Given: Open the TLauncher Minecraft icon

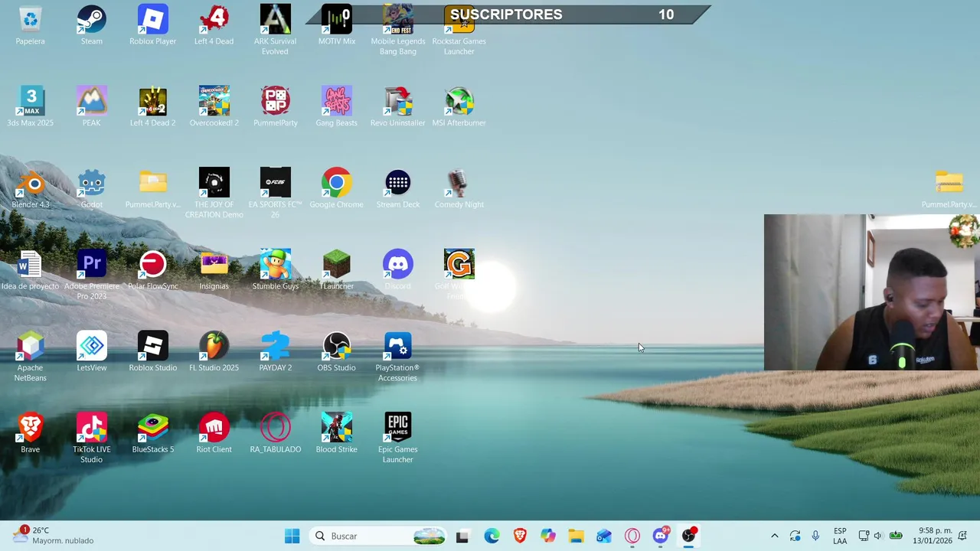Looking at the screenshot, I should [x=336, y=270].
